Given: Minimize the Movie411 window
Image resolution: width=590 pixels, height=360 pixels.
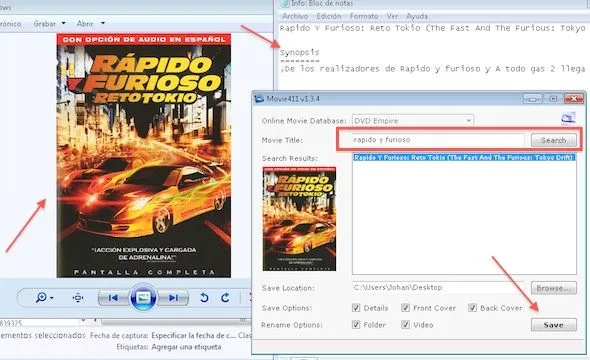Looking at the screenshot, I should pos(532,99).
